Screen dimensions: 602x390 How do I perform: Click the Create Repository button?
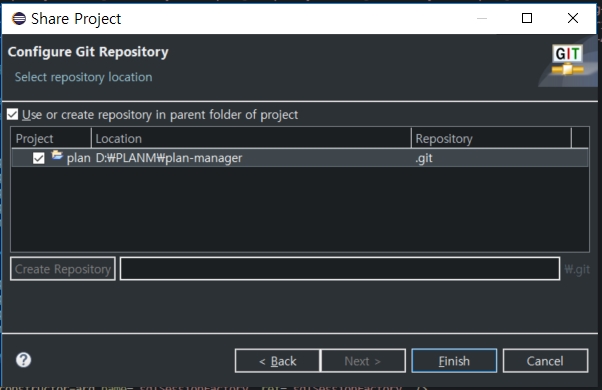click(x=63, y=269)
